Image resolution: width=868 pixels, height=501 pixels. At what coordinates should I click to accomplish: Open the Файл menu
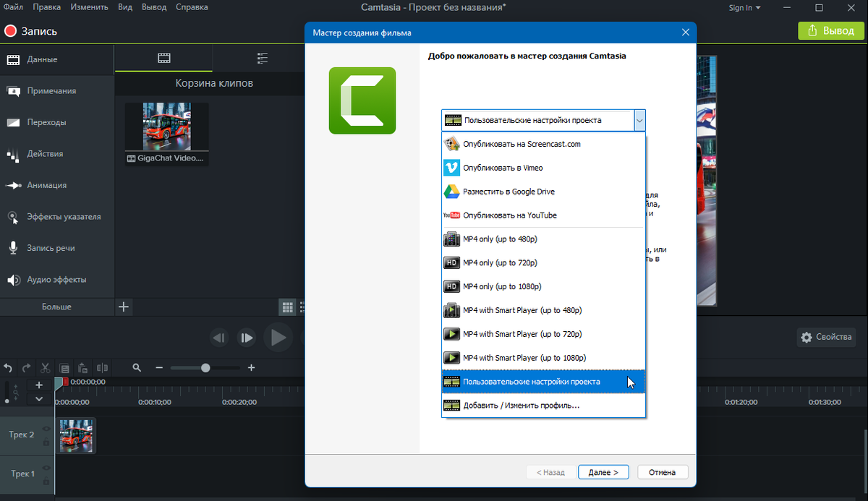point(12,7)
